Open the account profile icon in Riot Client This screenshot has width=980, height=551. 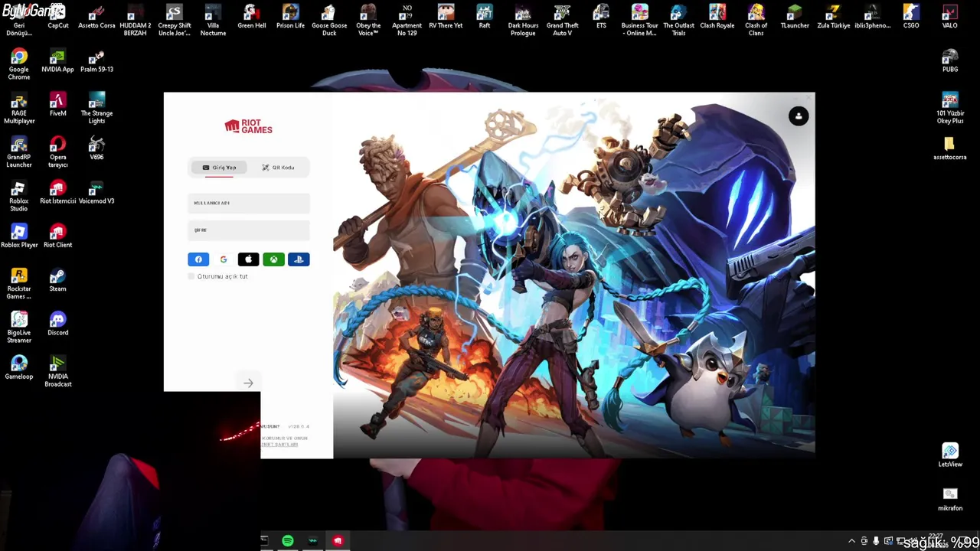click(799, 116)
